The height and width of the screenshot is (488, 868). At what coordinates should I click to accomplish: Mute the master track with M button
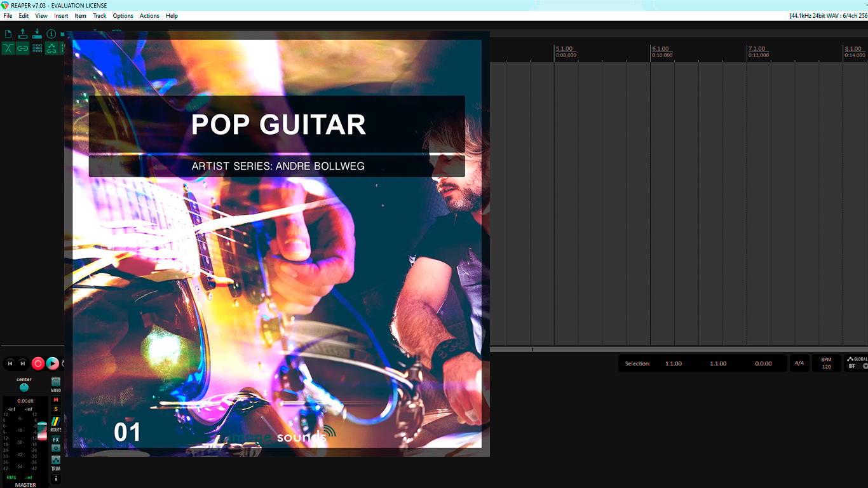point(56,400)
